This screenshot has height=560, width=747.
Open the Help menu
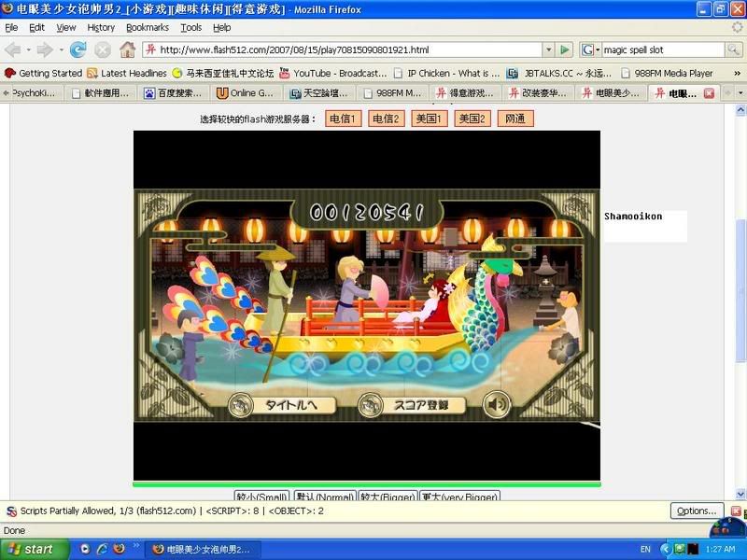[x=221, y=28]
